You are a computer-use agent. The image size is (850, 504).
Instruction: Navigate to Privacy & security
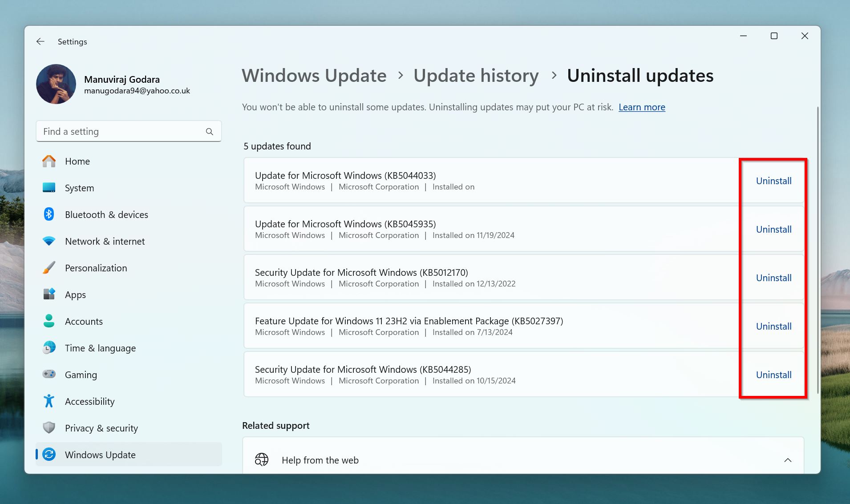[x=129, y=428]
